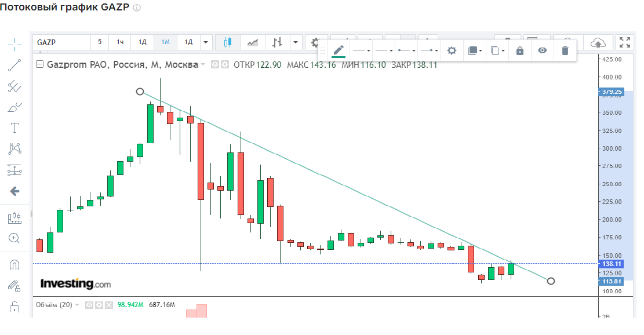Open left line end dropdown
Image resolution: width=644 pixels, height=335 pixels.
click(x=406, y=50)
